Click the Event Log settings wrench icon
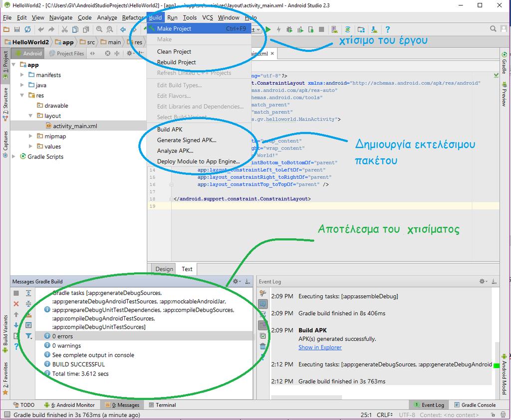Image resolution: width=511 pixels, height=420 pixels. pyautogui.click(x=262, y=293)
